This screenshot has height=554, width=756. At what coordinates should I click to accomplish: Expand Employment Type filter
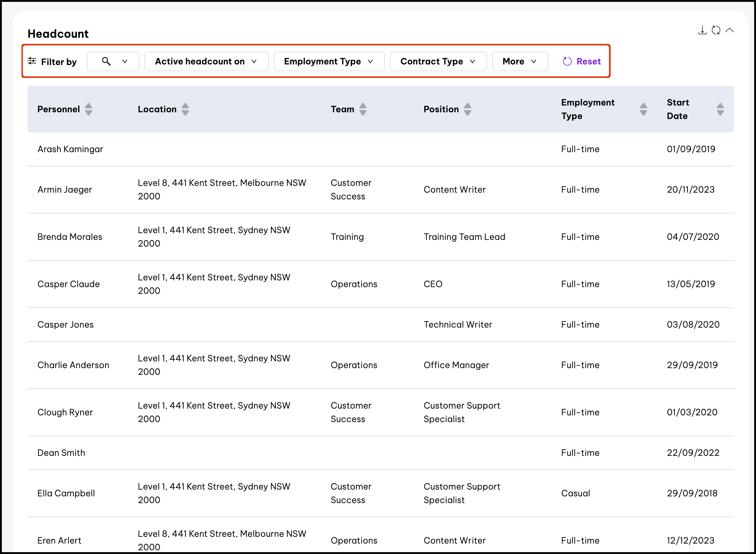329,61
